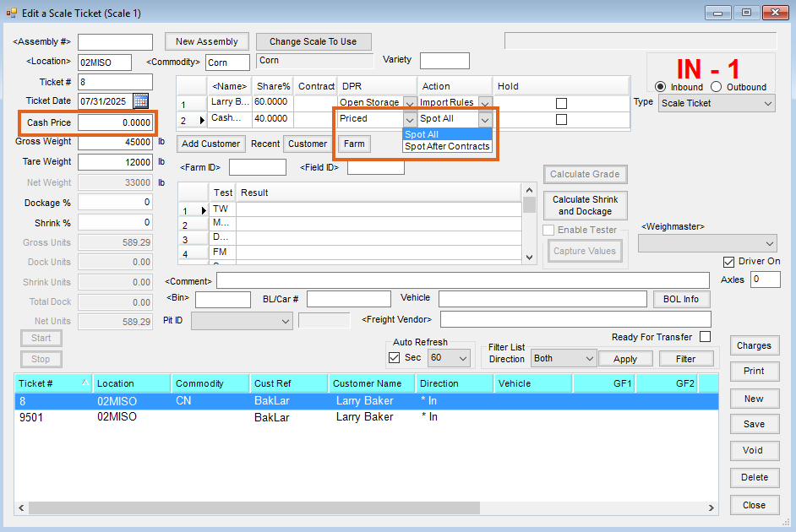
Task: Check the Hold box for Larry B. row
Action: [561, 103]
